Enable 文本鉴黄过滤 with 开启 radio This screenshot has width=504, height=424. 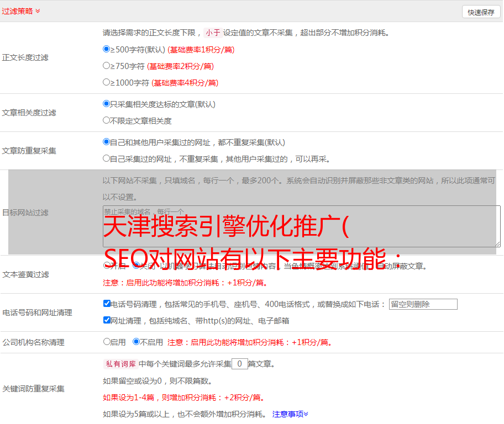(x=107, y=266)
